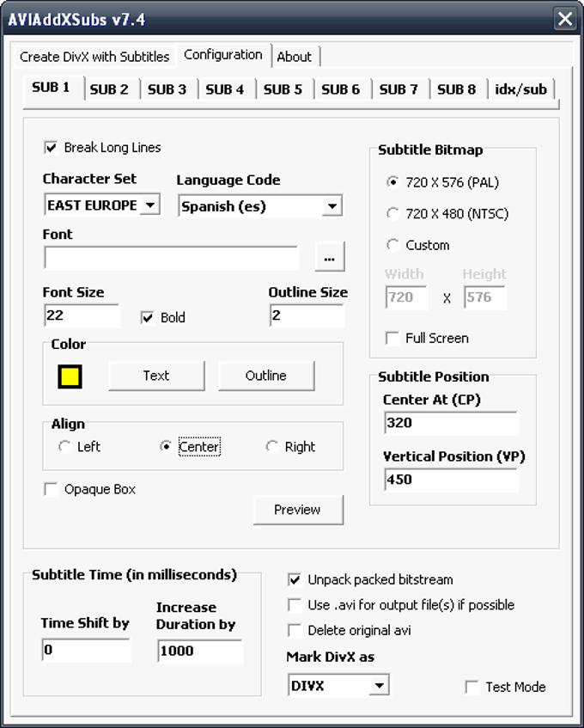Select the SUB 8 tab
Viewport: 584px width, 728px height.
click(x=457, y=89)
